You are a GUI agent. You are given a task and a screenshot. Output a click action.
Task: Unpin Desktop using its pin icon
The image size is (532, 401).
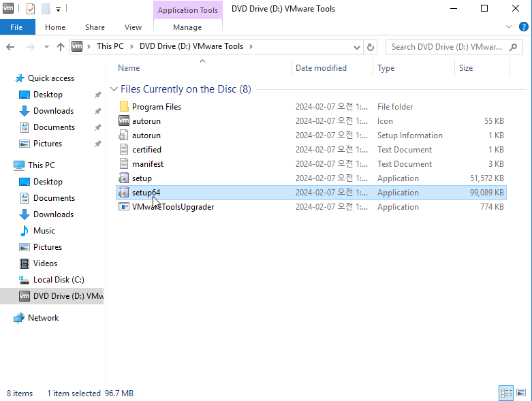pos(97,95)
